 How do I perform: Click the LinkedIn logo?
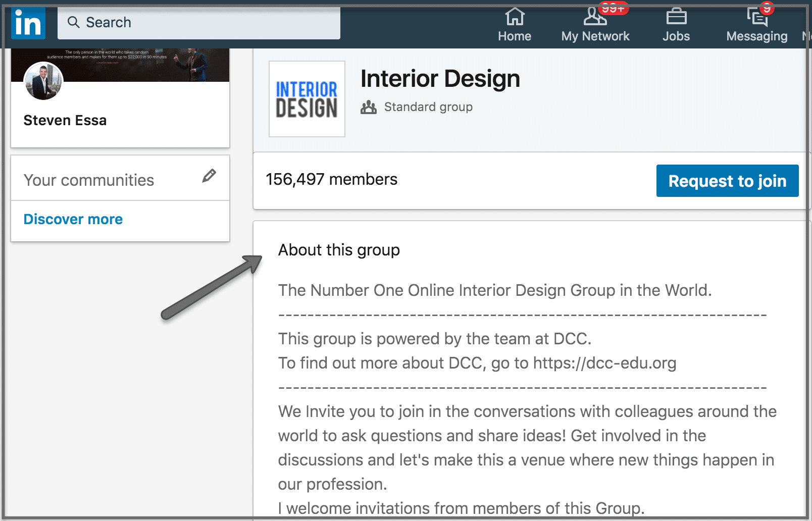pyautogui.click(x=28, y=23)
